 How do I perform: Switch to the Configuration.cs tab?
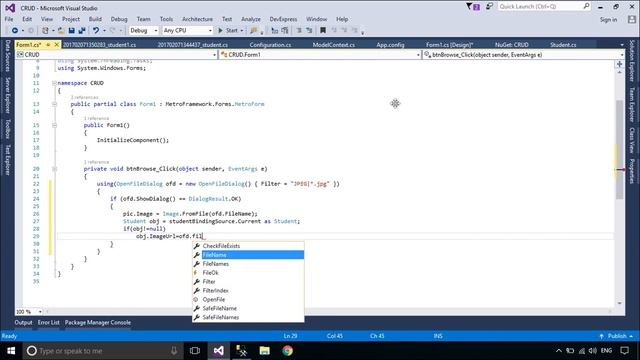coord(270,45)
